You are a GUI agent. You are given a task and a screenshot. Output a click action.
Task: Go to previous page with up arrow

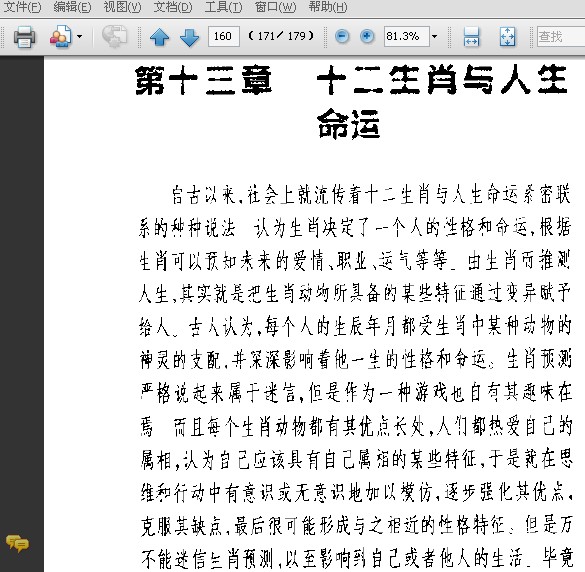pyautogui.click(x=159, y=37)
